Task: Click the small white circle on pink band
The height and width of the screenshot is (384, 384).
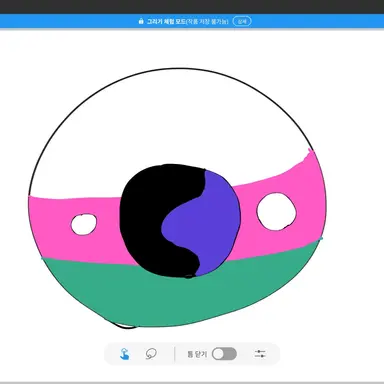Action: [x=84, y=224]
